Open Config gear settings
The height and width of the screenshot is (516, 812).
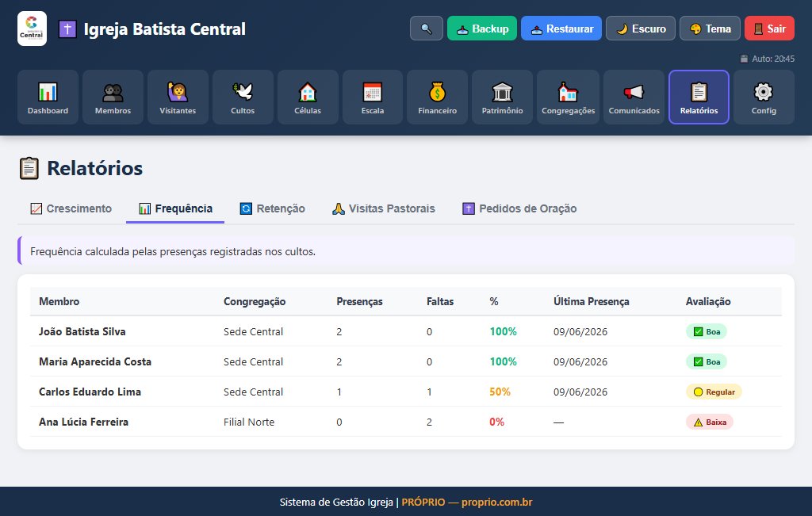pyautogui.click(x=764, y=97)
